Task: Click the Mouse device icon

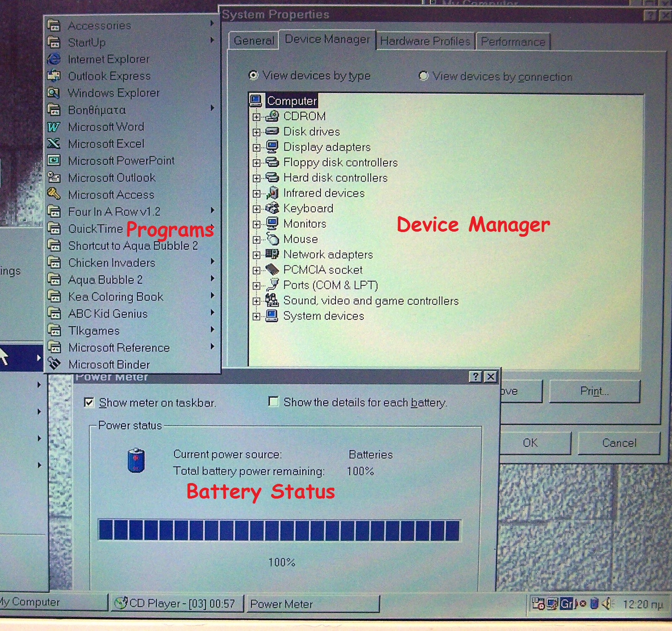Action: click(272, 239)
